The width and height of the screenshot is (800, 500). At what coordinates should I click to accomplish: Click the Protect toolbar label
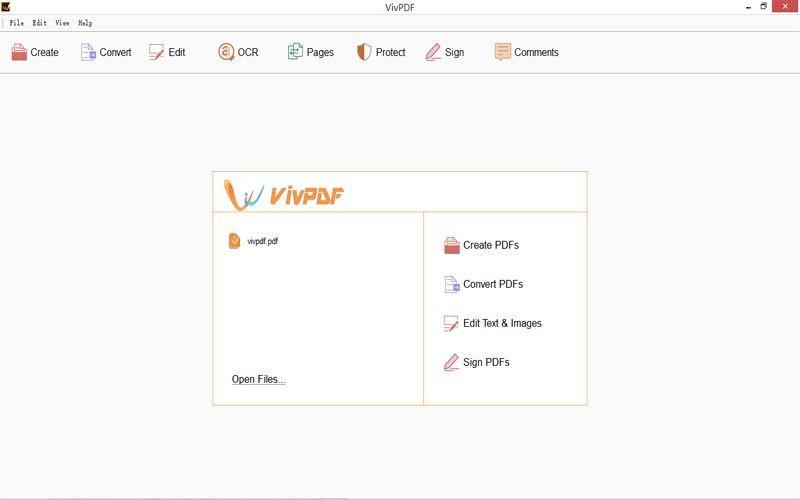point(390,52)
